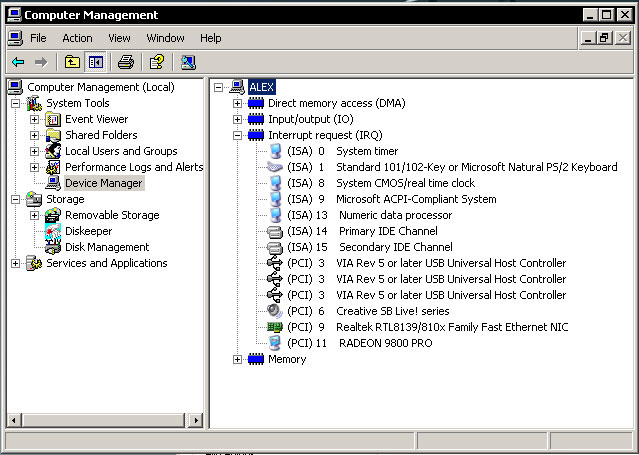This screenshot has height=455, width=639.
Task: Expand Local Users and Groups node
Action: click(x=34, y=151)
